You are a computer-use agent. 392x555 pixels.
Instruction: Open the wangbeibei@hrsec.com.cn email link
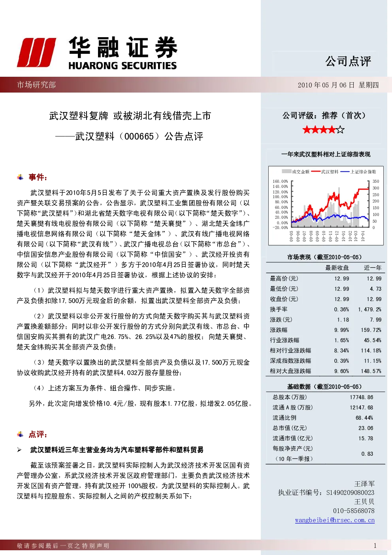point(335,520)
